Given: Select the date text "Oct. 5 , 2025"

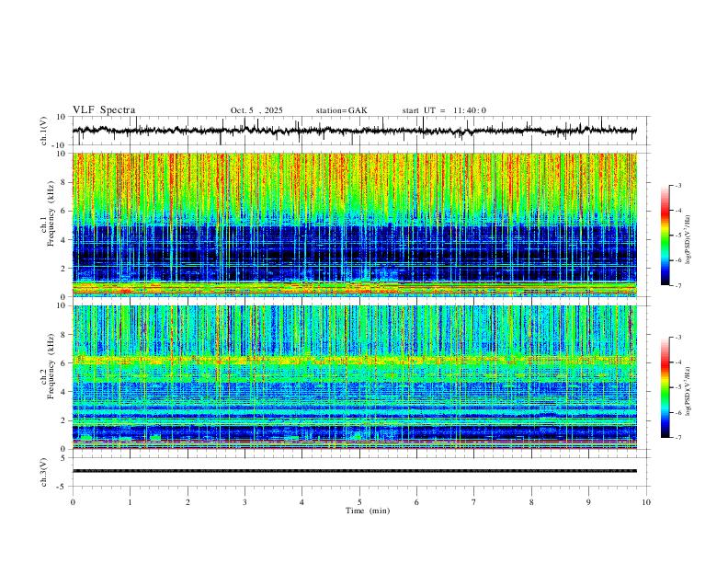Looking at the screenshot, I should coord(256,110).
